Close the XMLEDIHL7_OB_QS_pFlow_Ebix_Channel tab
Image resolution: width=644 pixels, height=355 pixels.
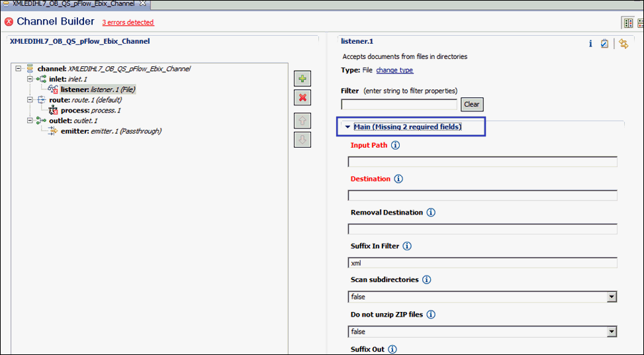coord(142,3)
